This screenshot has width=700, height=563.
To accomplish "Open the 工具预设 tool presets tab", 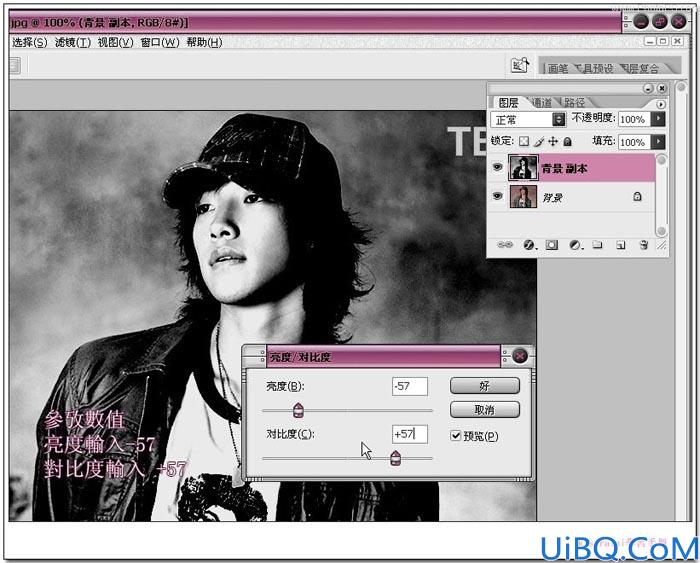I will tap(595, 68).
